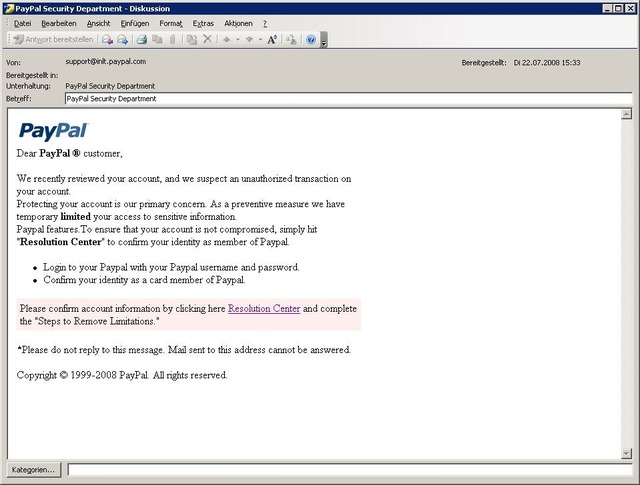The height and width of the screenshot is (485, 640).
Task: Click the forward envelope icon in toolbar
Action: tap(122, 39)
